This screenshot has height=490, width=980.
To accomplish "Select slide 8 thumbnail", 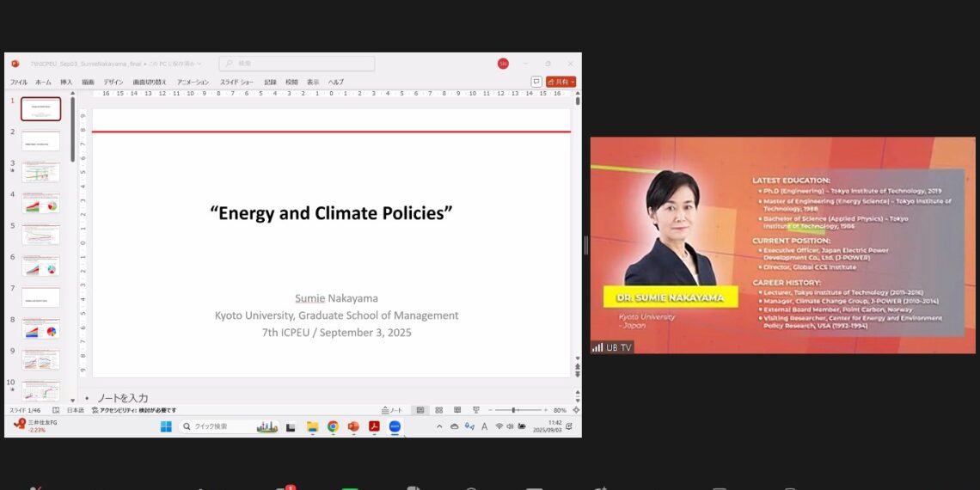I will 41,328.
